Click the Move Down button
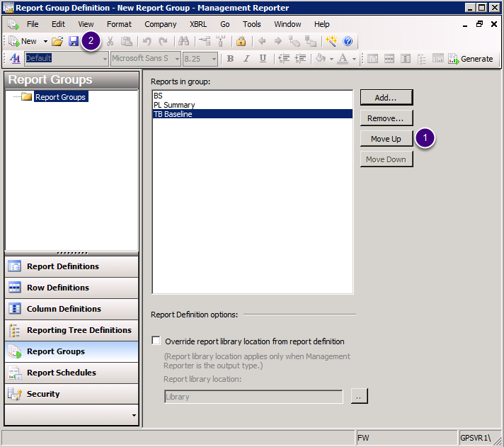The width and height of the screenshot is (504, 447). [386, 159]
